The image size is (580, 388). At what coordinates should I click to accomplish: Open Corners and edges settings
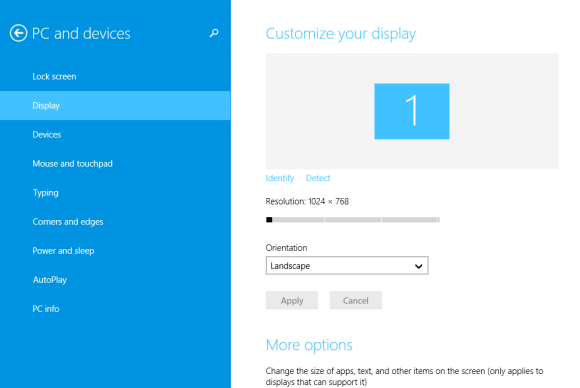(x=115, y=222)
